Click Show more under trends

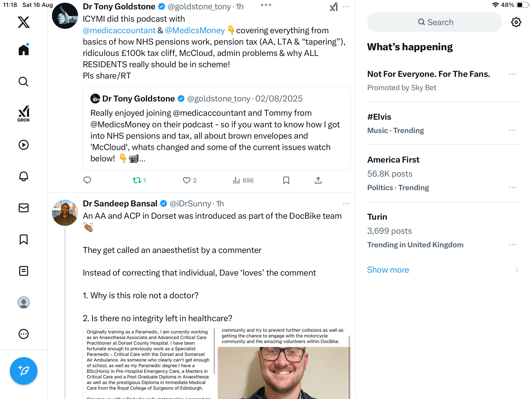coord(388,270)
